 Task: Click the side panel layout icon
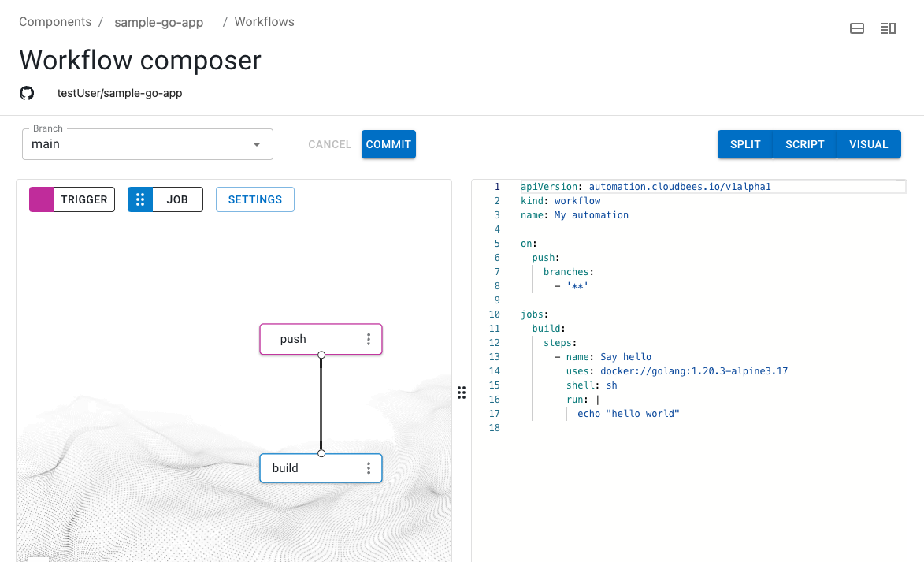coord(889,28)
